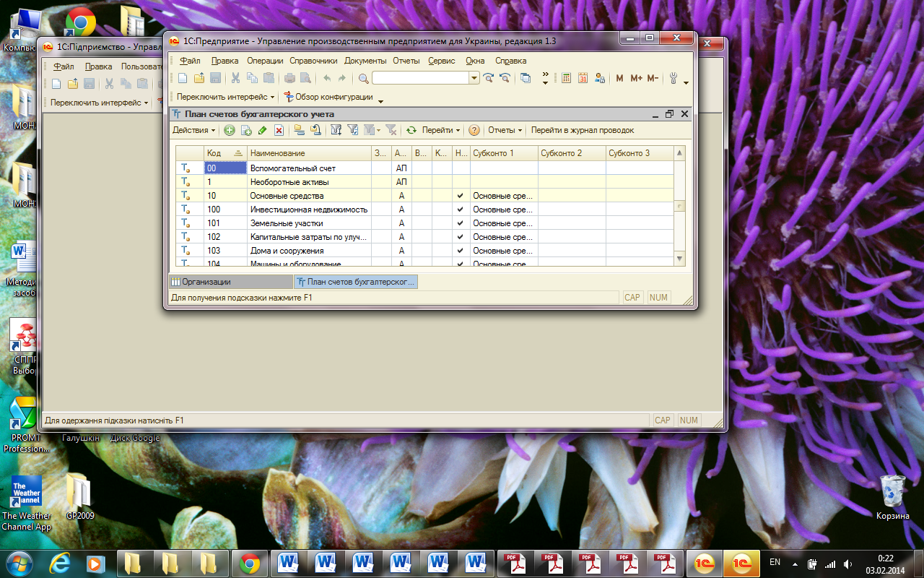Click the green Refresh icon
Image resolution: width=924 pixels, height=578 pixels.
tap(411, 130)
